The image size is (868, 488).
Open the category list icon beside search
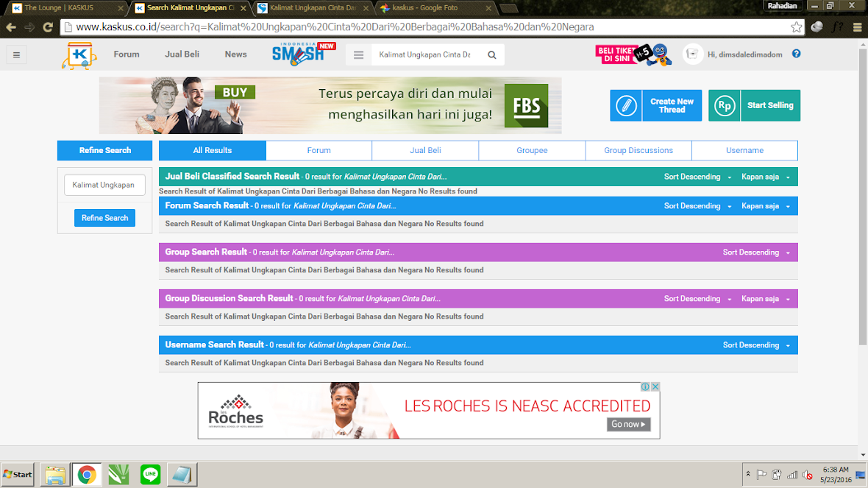[x=359, y=54]
